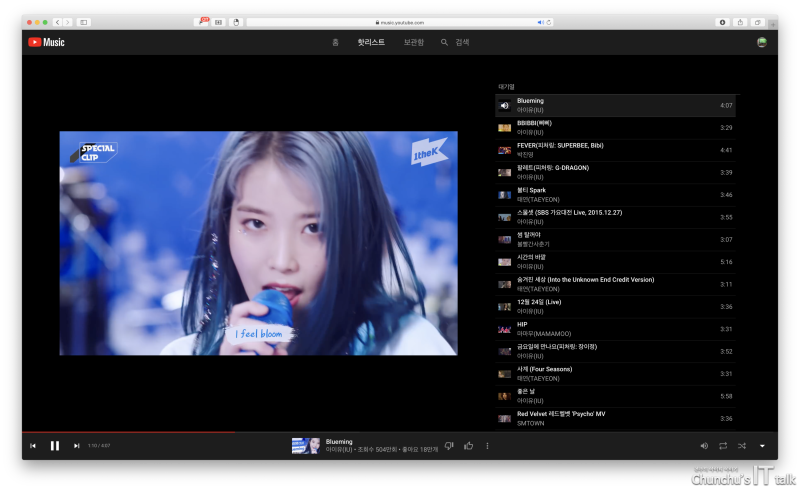Play 불티 Spark by TAEYEON

tap(615, 195)
